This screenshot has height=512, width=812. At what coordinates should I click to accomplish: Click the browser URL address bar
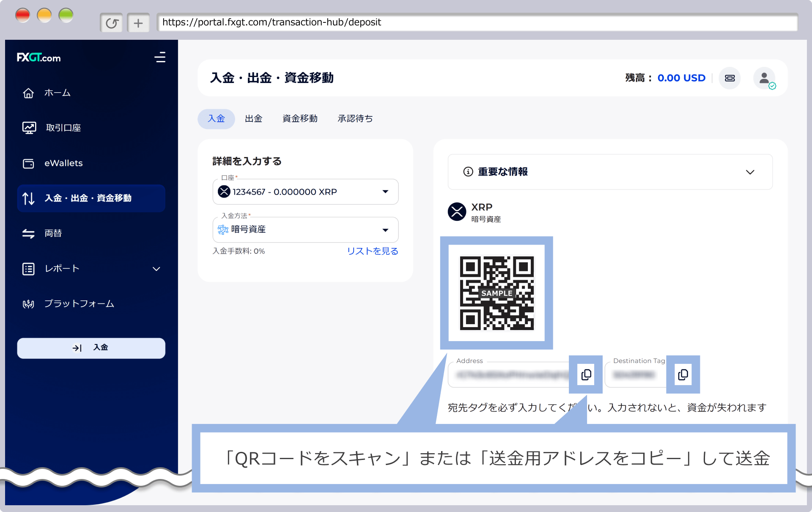click(477, 22)
